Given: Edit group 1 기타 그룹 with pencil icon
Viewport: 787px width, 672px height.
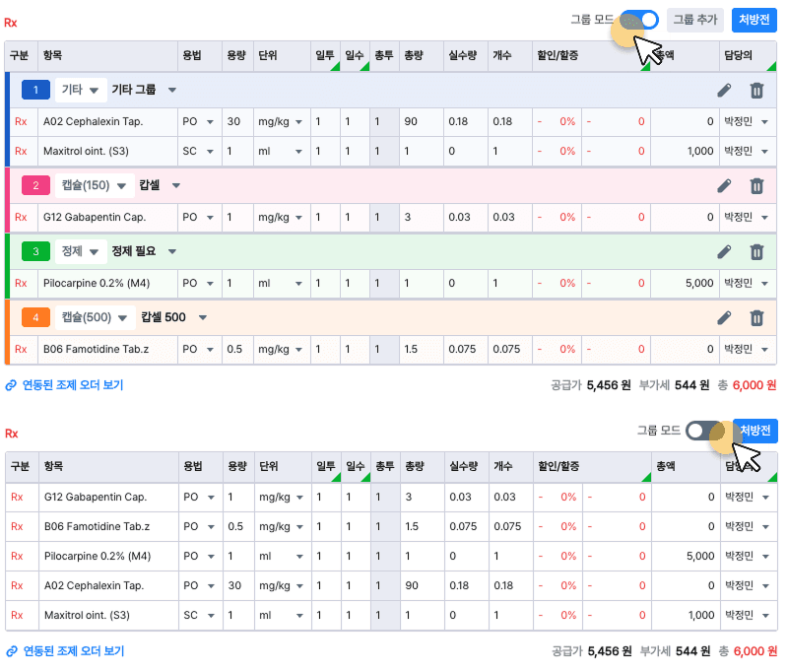Looking at the screenshot, I should (x=724, y=91).
